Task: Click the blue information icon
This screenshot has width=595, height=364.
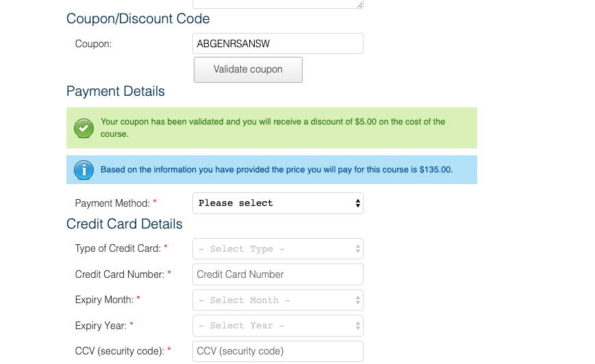Action: click(x=84, y=170)
